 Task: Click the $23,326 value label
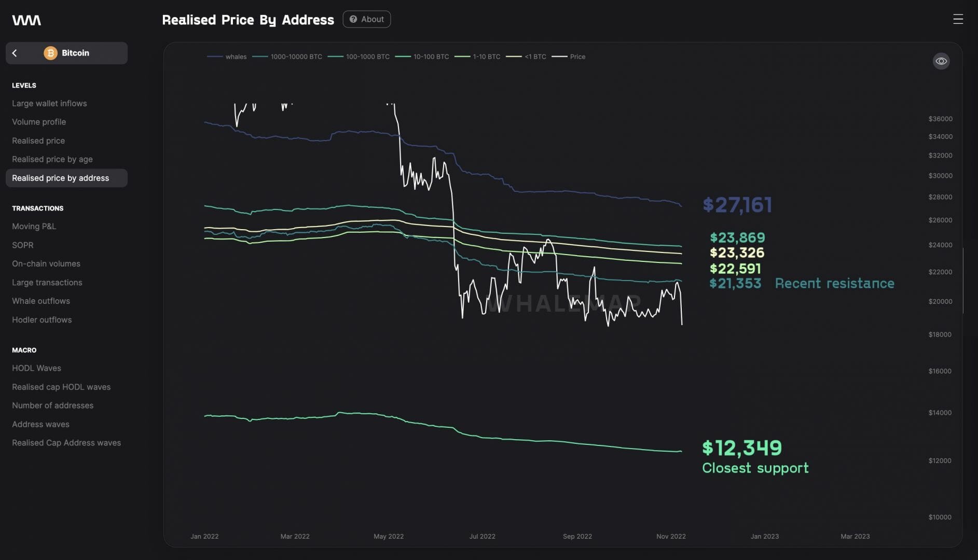click(x=737, y=253)
